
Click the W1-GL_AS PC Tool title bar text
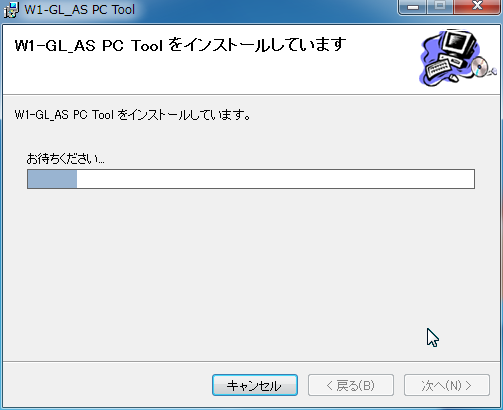(79, 10)
